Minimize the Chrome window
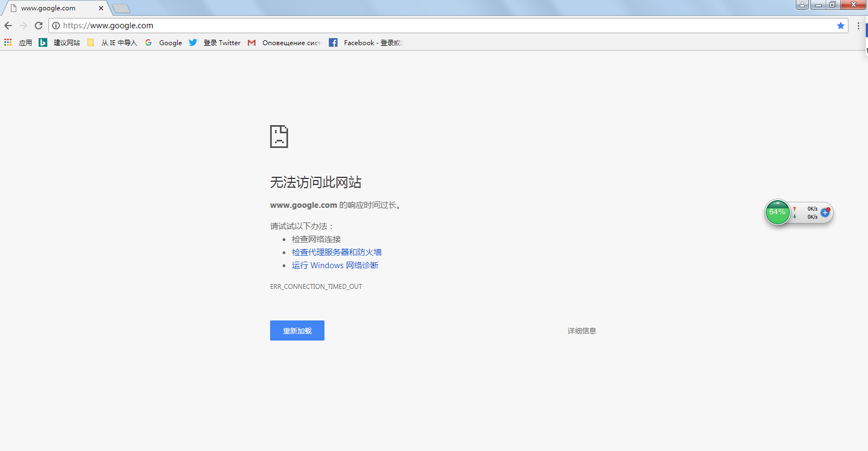 point(818,5)
